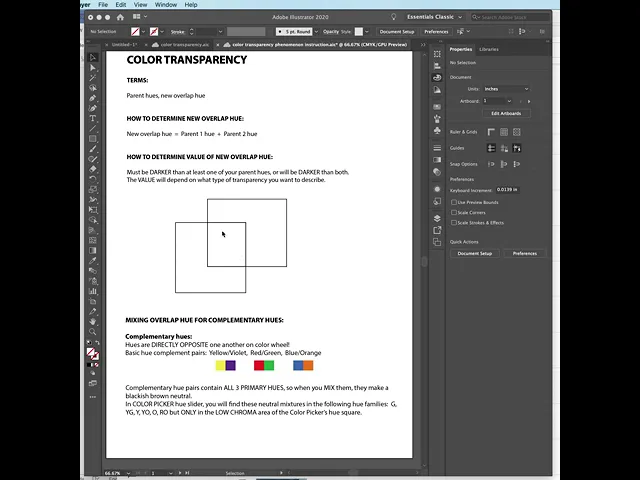Select the Column Graph tool

click(93, 291)
